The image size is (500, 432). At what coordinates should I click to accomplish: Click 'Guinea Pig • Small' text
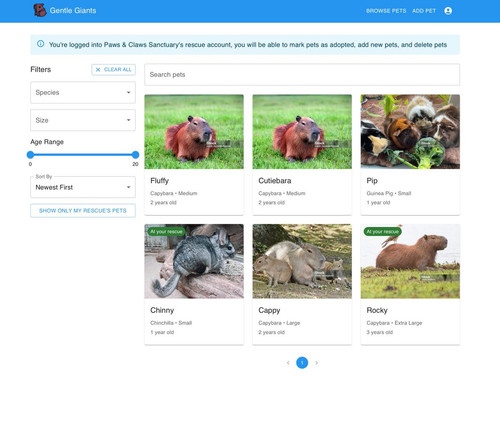(389, 193)
